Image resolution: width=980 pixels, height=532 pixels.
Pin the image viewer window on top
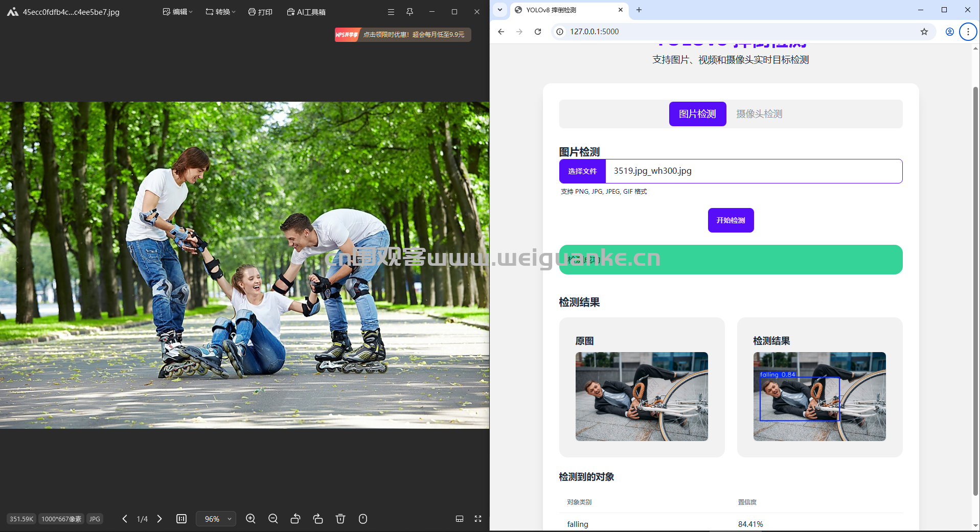409,12
